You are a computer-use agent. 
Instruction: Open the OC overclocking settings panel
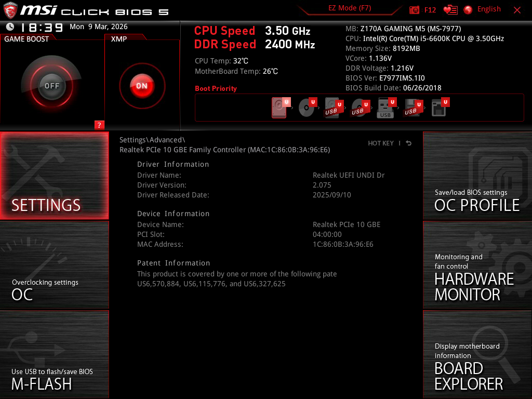pos(54,265)
